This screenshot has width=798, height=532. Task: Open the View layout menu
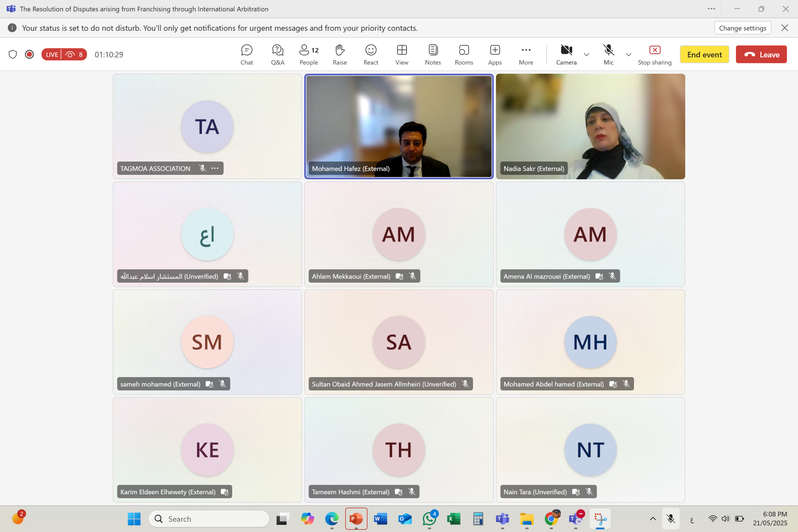(402, 54)
